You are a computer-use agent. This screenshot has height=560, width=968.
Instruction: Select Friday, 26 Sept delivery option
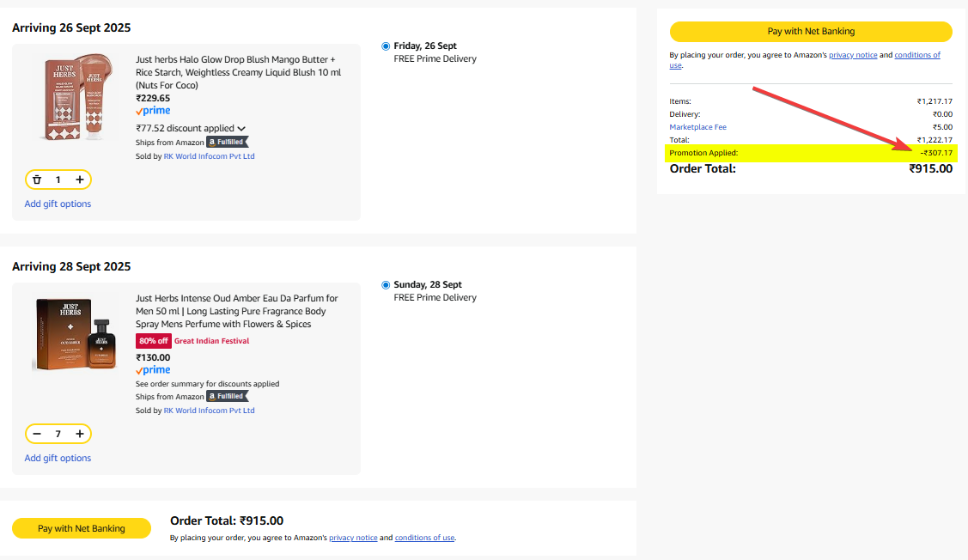pyautogui.click(x=386, y=46)
